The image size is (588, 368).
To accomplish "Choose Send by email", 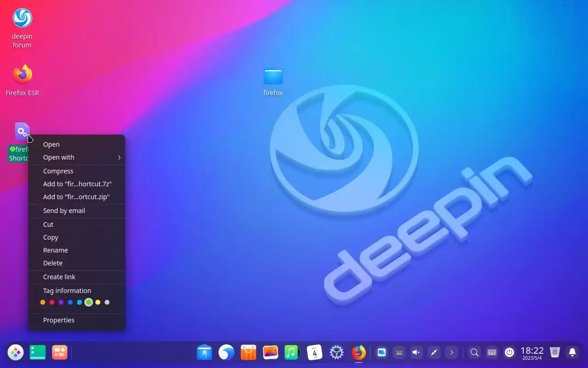I will [x=77, y=211].
